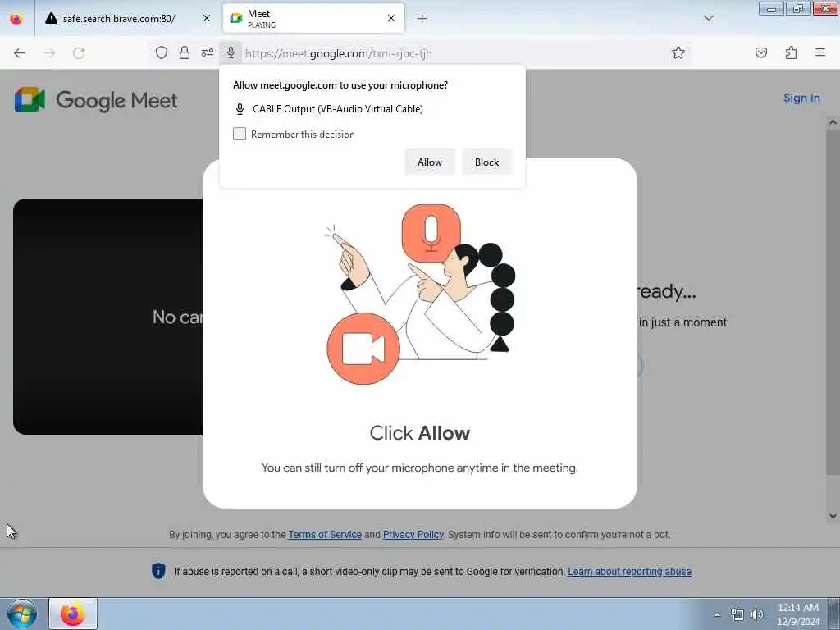Open the volume speaker tray icon
This screenshot has height=630, width=840.
point(757,614)
